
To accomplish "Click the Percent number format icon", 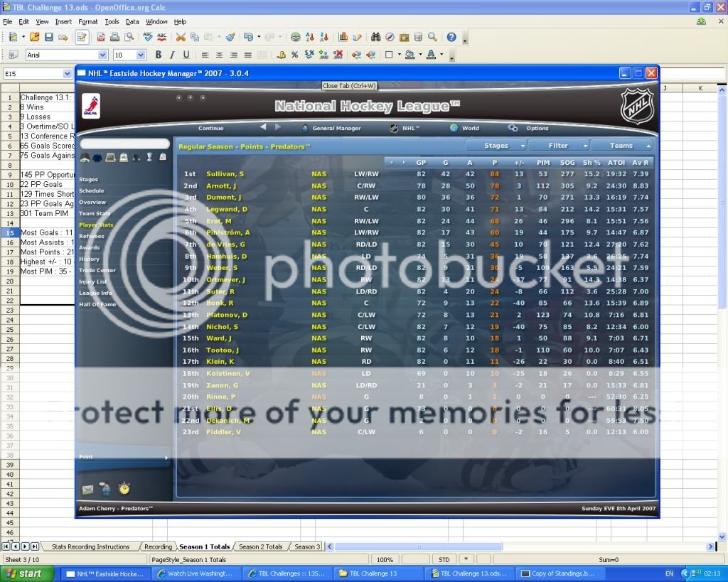I will coord(295,55).
